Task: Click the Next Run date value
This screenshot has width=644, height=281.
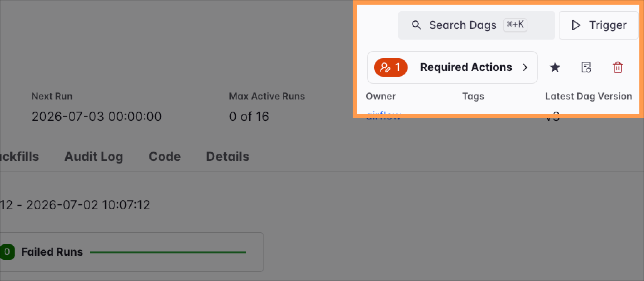Action: (x=97, y=117)
